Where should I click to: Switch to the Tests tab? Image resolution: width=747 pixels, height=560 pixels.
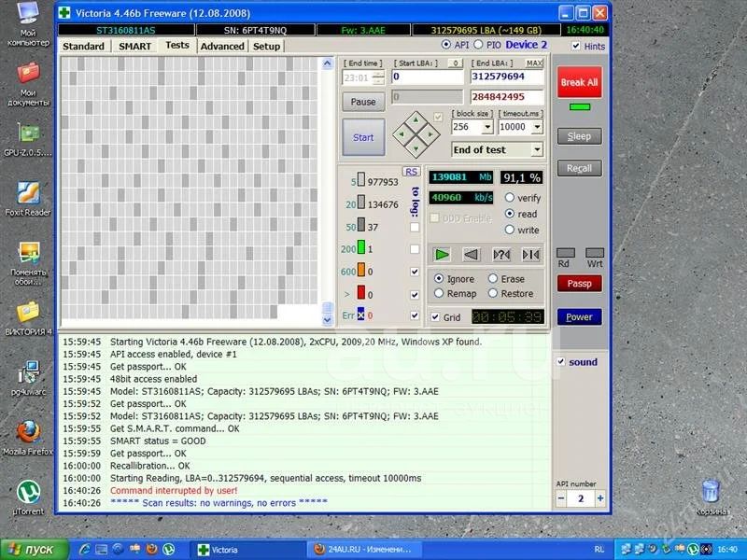pyautogui.click(x=177, y=45)
